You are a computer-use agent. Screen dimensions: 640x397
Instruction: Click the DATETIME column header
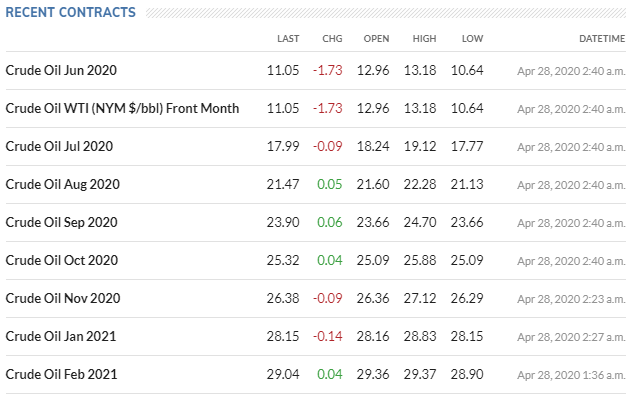pyautogui.click(x=602, y=39)
